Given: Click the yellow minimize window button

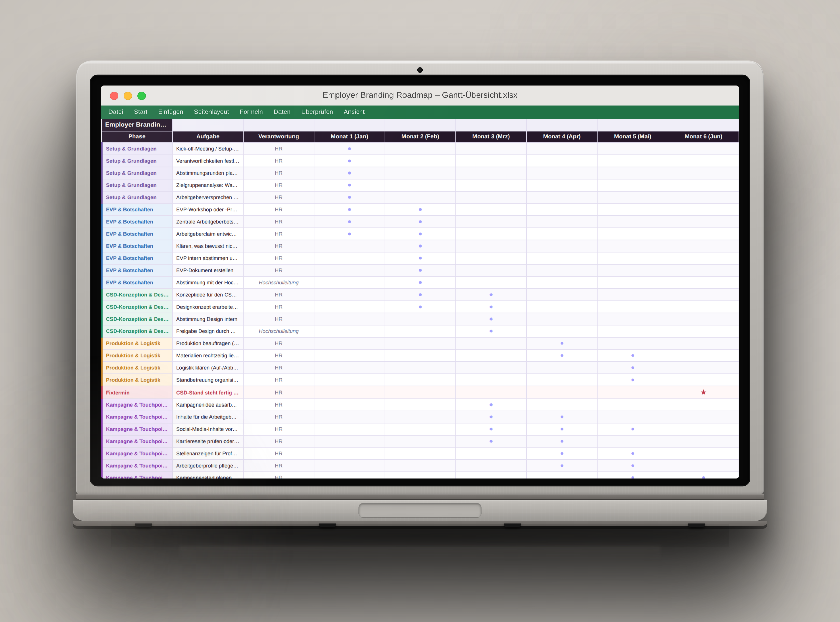Looking at the screenshot, I should (128, 96).
